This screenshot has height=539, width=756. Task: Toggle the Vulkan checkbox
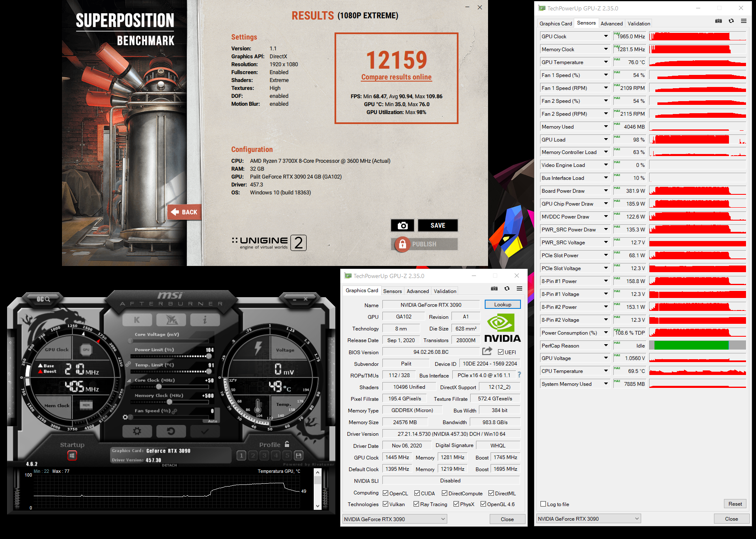(385, 504)
